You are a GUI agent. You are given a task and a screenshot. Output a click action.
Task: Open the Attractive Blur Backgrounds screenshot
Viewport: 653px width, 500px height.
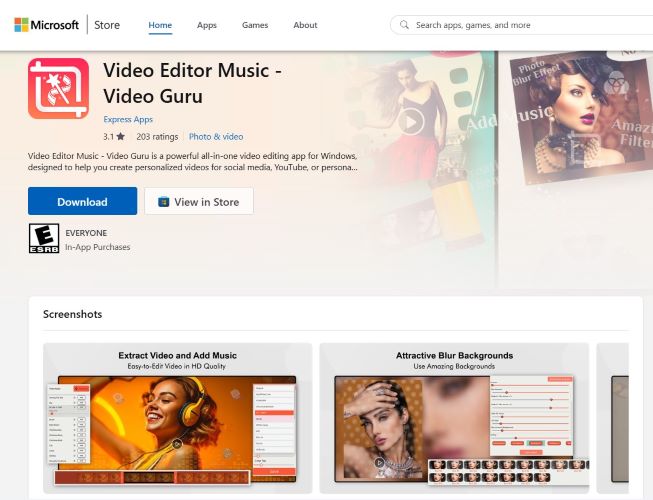[x=454, y=418]
